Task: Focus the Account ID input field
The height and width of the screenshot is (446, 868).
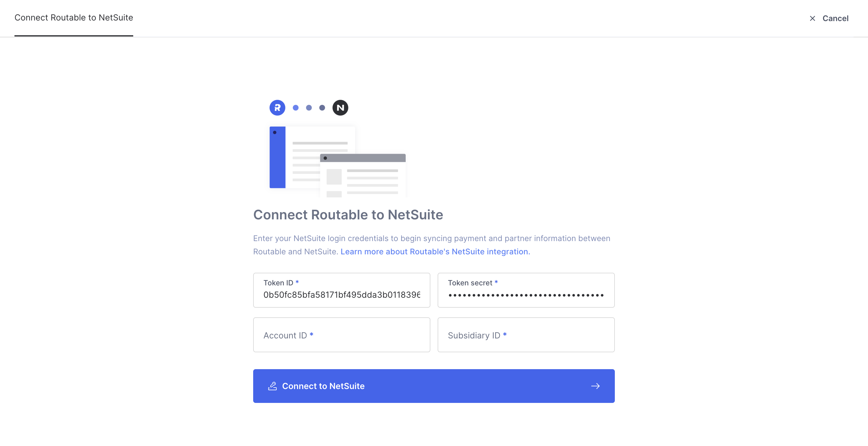Action: pos(341,334)
